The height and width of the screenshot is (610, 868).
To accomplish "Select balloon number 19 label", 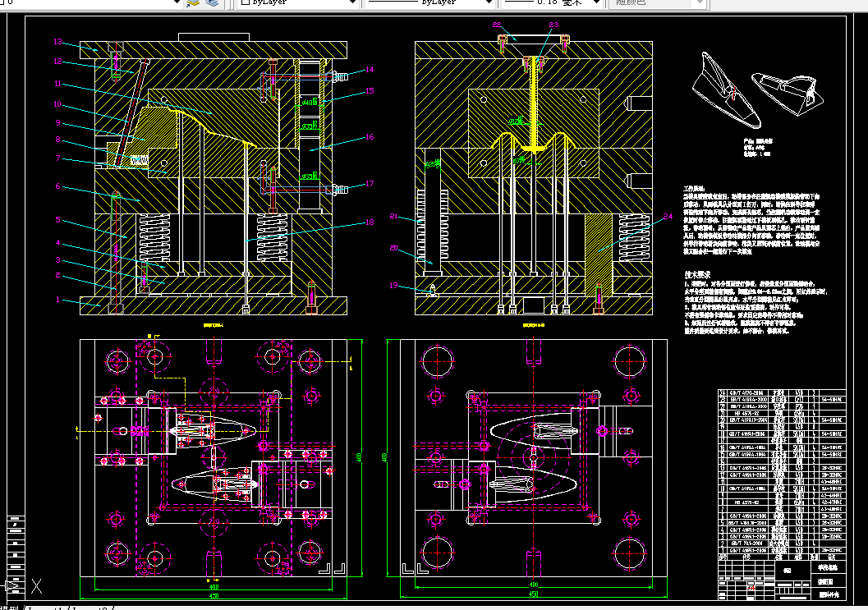I will [393, 286].
